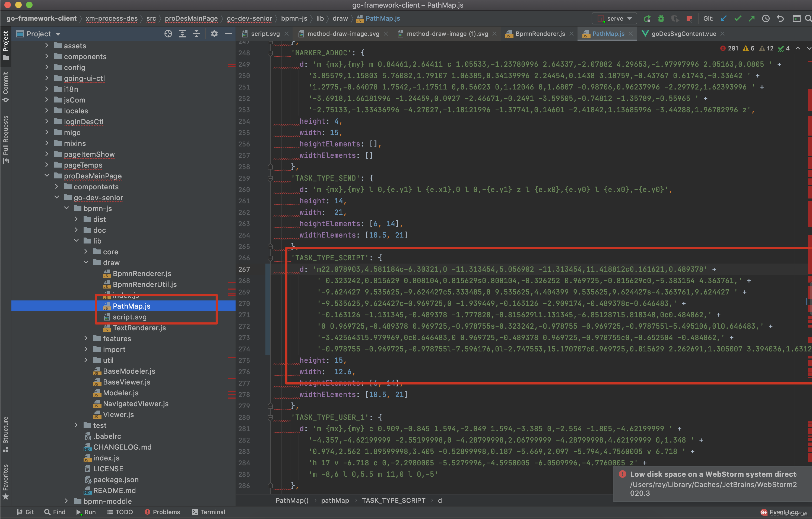
Task: Open the TODO tool window button
Action: (120, 512)
